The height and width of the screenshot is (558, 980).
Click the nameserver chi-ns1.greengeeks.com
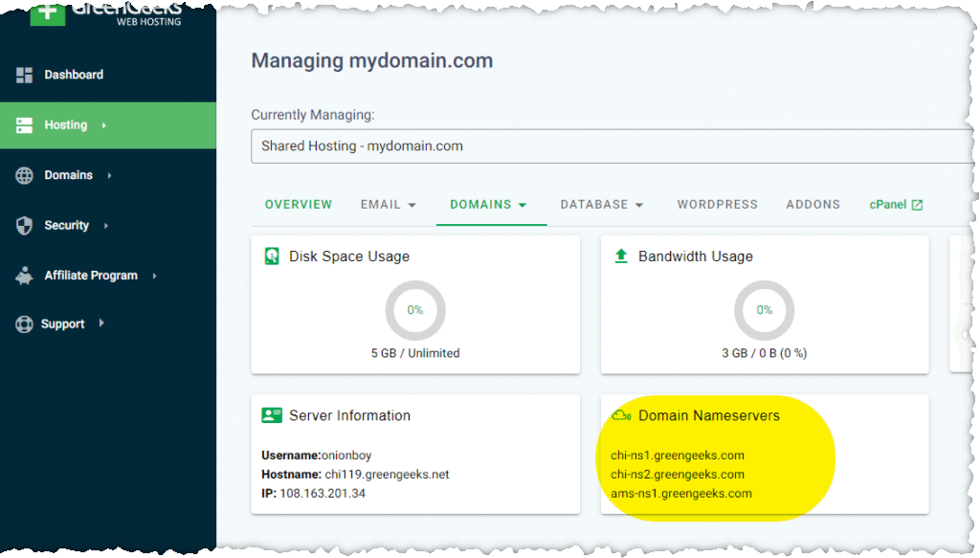coord(678,456)
